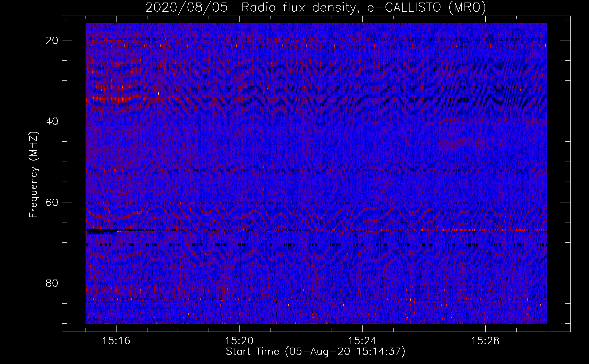Click the frequency tick label 40

(x=52, y=121)
